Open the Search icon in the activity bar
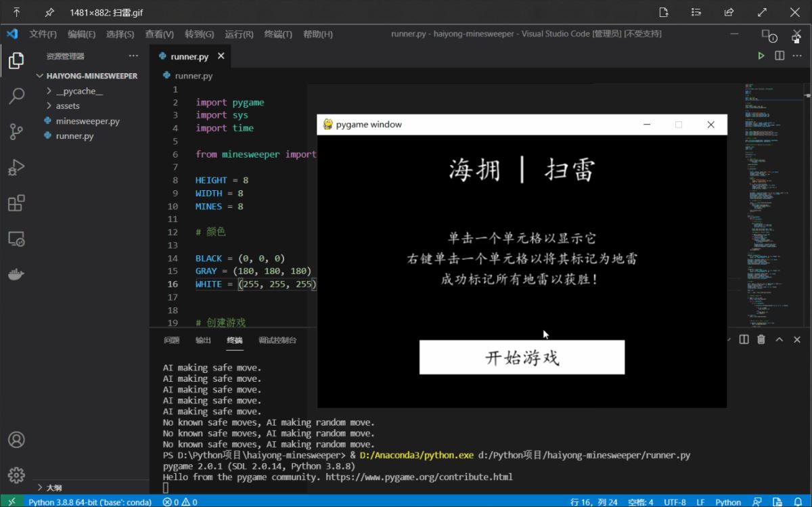This screenshot has width=812, height=507. coord(16,96)
